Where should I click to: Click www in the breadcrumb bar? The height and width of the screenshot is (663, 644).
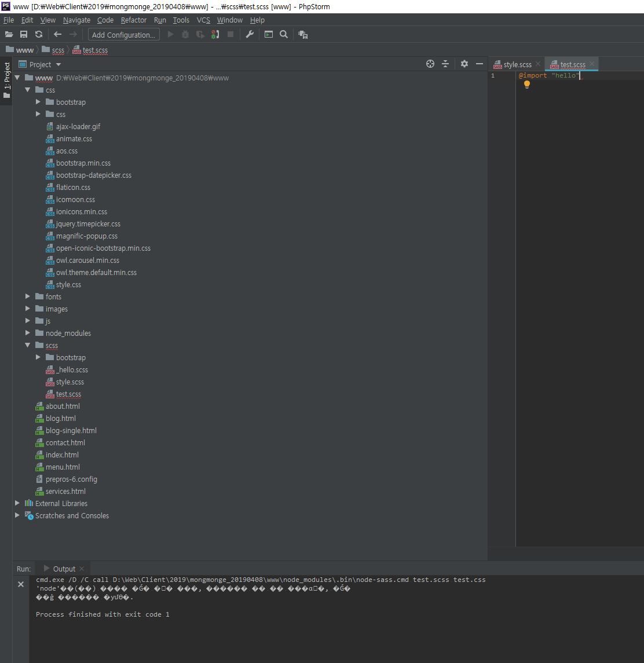tap(20, 50)
